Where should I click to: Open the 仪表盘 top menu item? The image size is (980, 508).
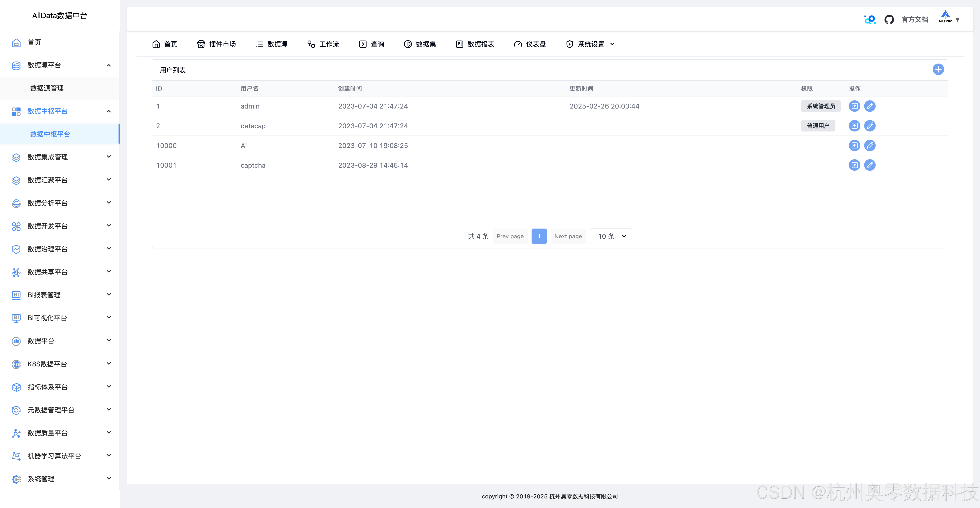point(530,44)
